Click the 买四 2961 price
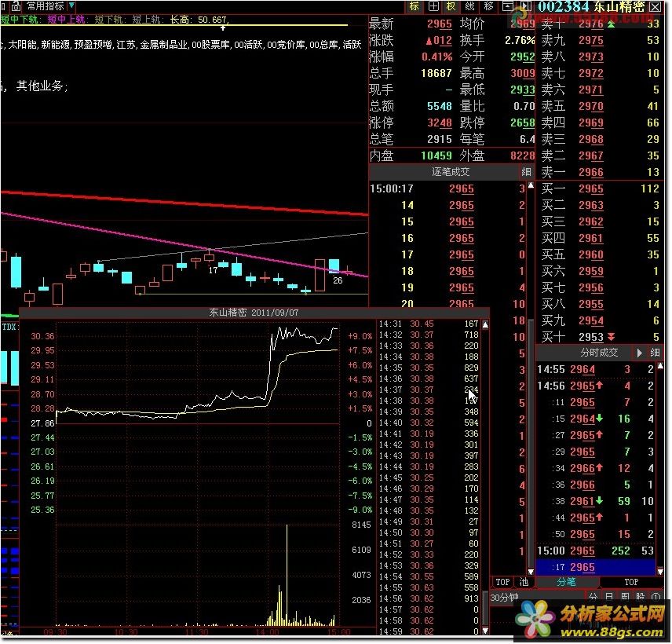 [590, 239]
